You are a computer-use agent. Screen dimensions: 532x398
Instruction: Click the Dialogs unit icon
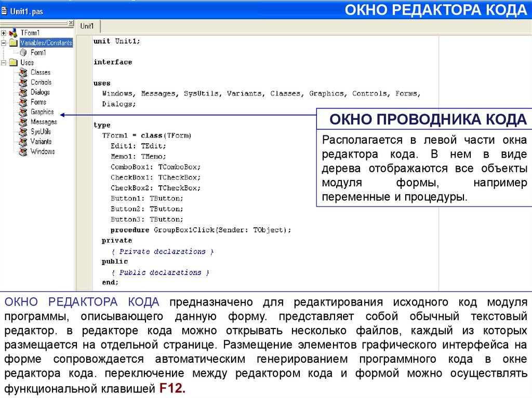[x=23, y=92]
